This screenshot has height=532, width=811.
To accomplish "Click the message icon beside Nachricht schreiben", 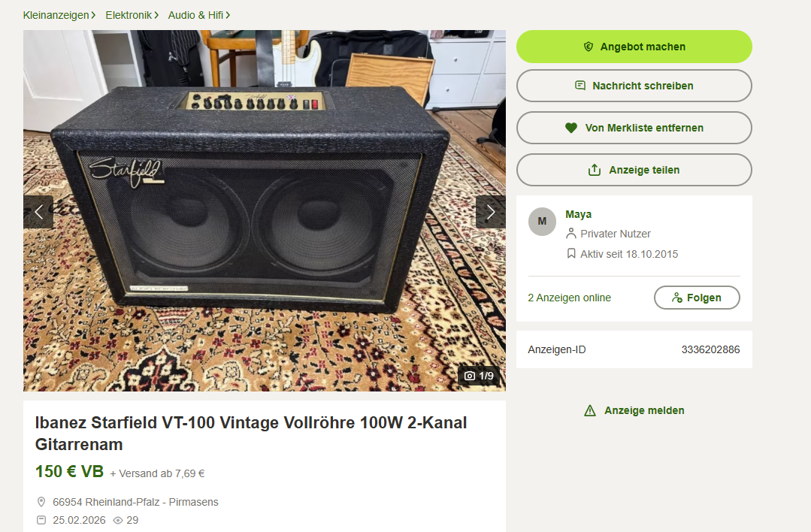I will tap(580, 86).
